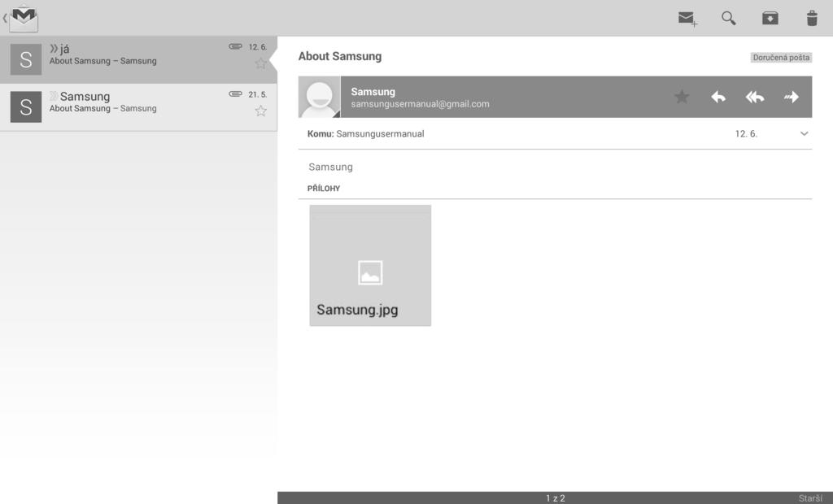Tap S avatar of Samsung conversation

tap(25, 106)
